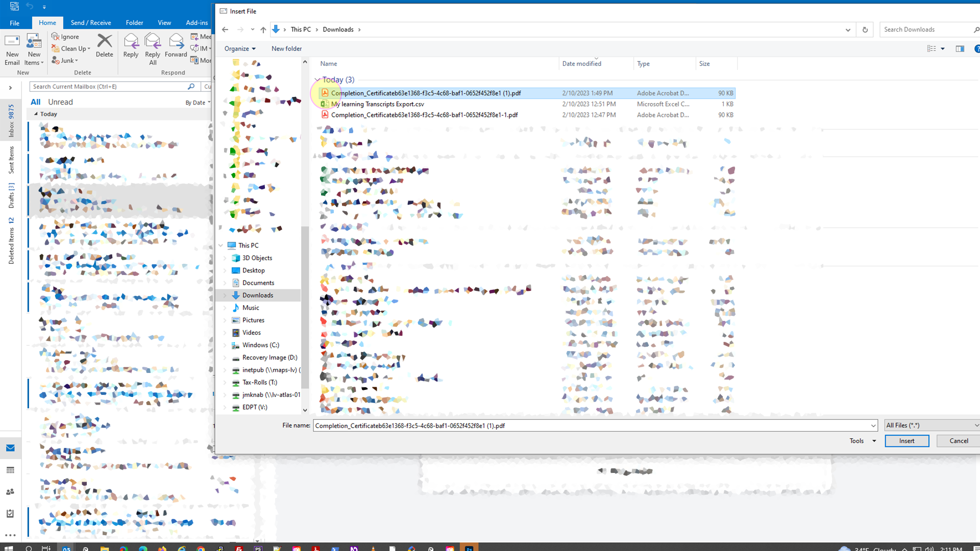Viewport: 980px width, 551px height.
Task: Click the Cancel button
Action: point(958,441)
